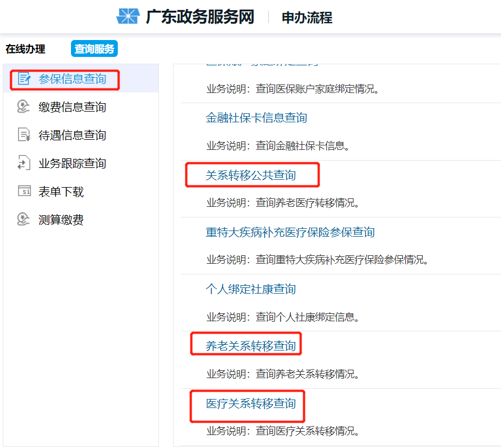Click the 申办流程 header title

[307, 17]
